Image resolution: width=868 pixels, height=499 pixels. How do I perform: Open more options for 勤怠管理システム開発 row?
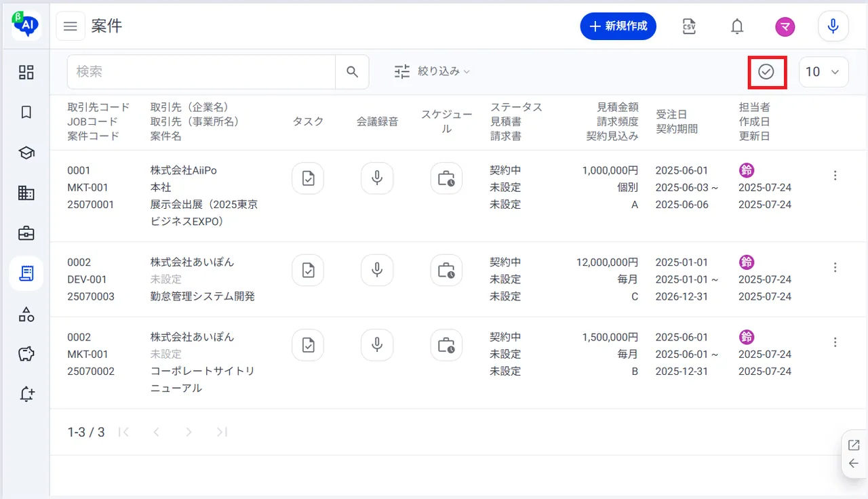pos(835,267)
